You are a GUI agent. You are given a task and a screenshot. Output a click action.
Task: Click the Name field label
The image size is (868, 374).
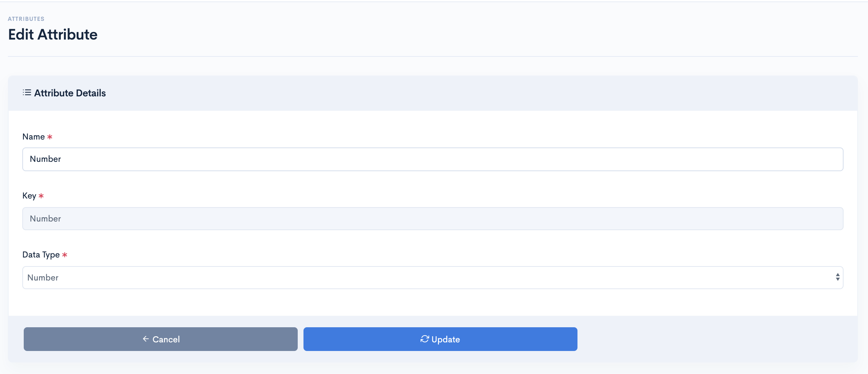[x=33, y=137]
